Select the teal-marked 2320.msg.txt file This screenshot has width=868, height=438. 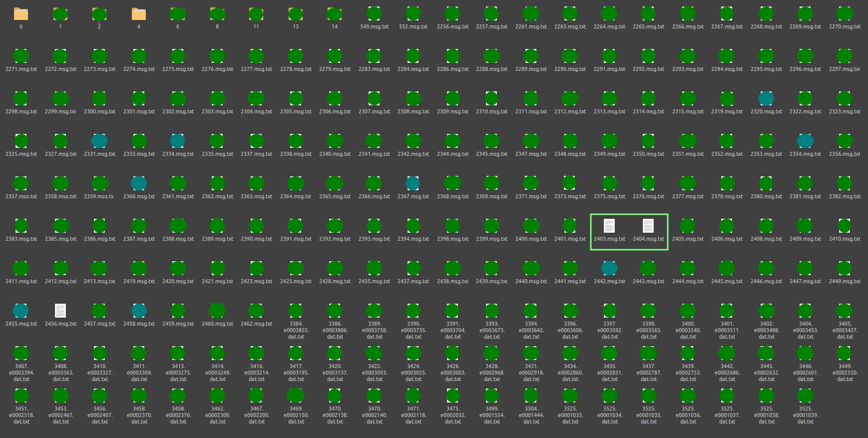(x=766, y=99)
